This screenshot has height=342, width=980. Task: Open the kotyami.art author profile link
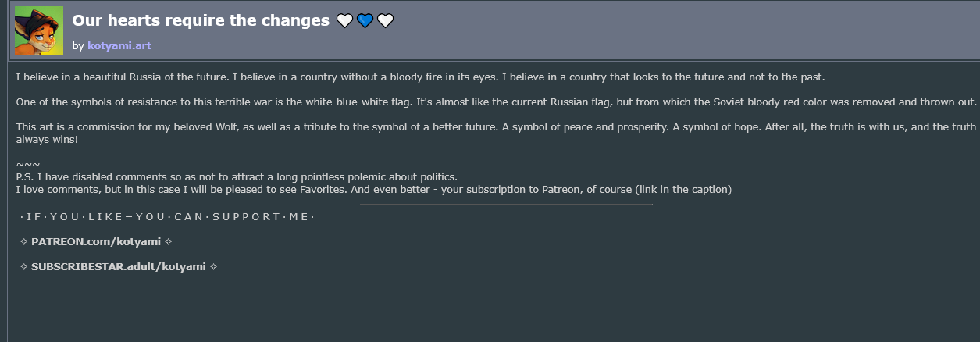119,46
